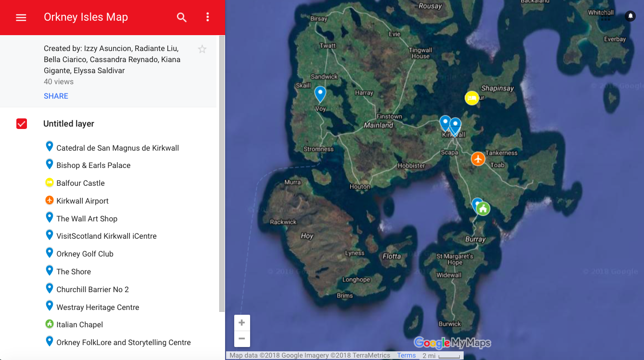
Task: Open the search function in the header
Action: tap(181, 17)
